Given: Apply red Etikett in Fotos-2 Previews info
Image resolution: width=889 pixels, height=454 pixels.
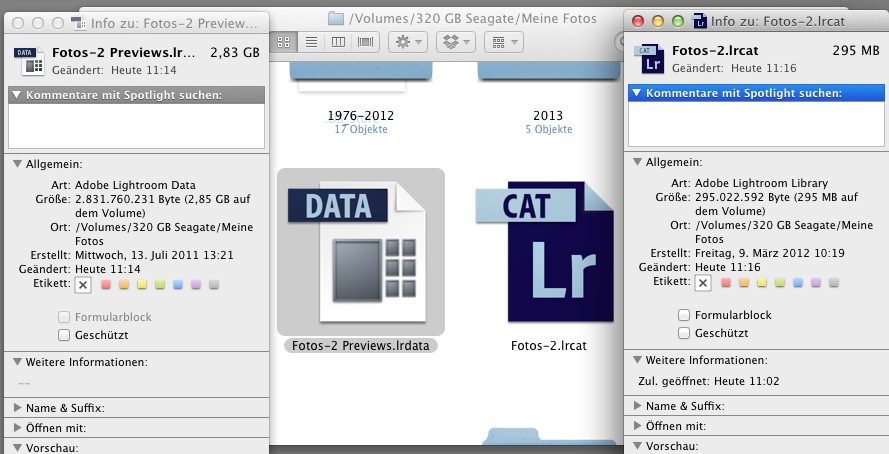Looking at the screenshot, I should [106, 285].
